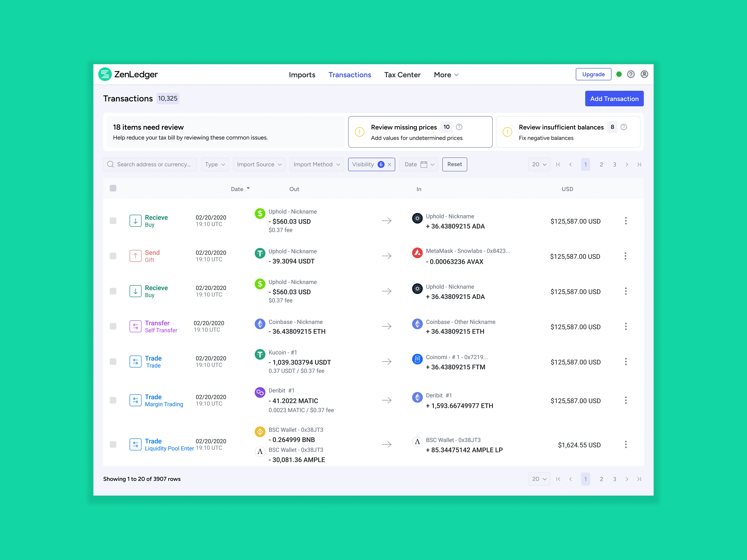Viewport: 747px width, 560px height.
Task: Click the Transfer Self Transfer type icon
Action: [135, 326]
